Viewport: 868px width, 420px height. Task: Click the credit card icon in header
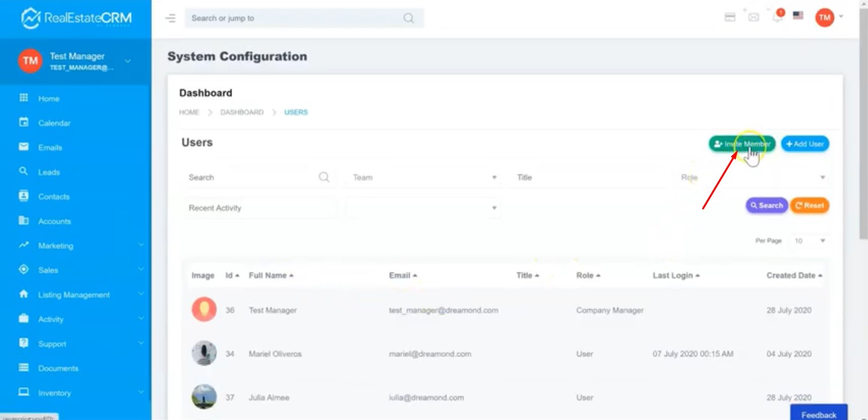[730, 17]
